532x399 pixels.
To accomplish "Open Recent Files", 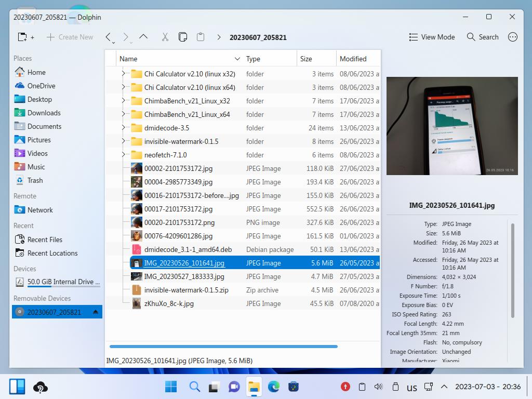I will [56, 240].
